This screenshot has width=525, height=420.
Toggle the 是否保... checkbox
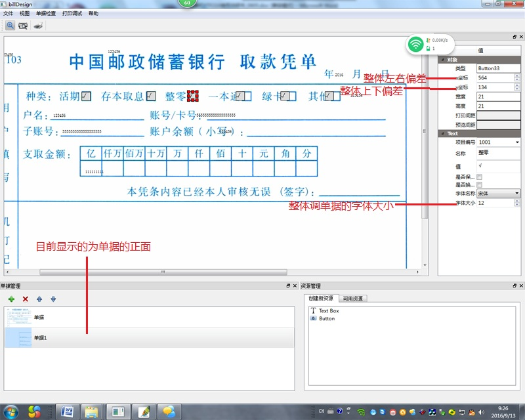coord(480,177)
